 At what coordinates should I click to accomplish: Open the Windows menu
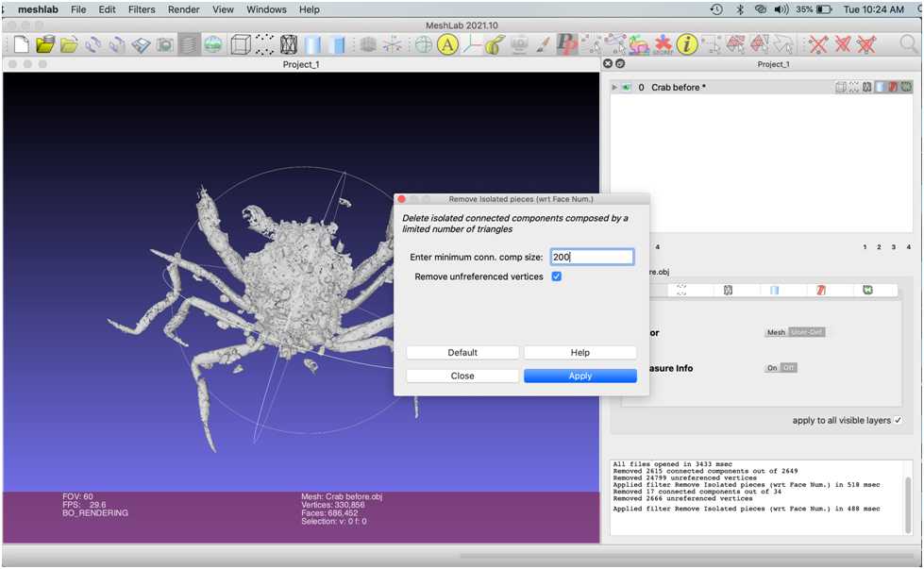tap(266, 9)
